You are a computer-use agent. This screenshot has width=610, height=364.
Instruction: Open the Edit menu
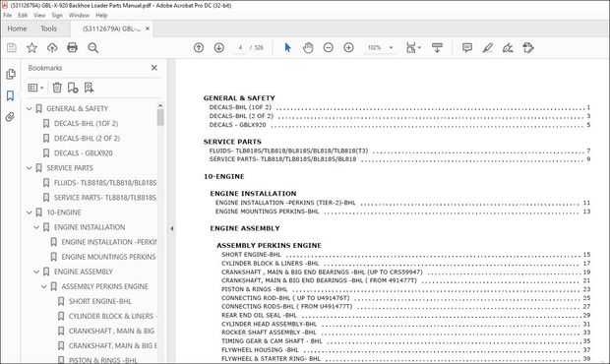(x=23, y=15)
